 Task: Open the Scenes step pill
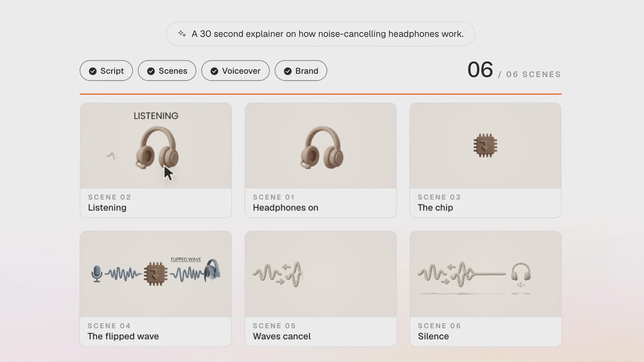point(167,71)
